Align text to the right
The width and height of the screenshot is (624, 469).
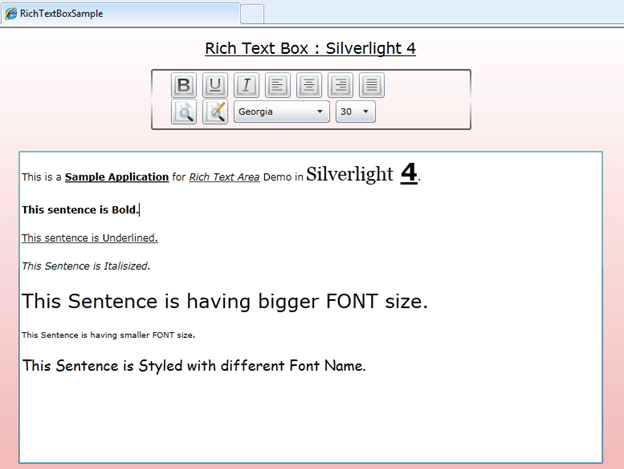pyautogui.click(x=340, y=85)
